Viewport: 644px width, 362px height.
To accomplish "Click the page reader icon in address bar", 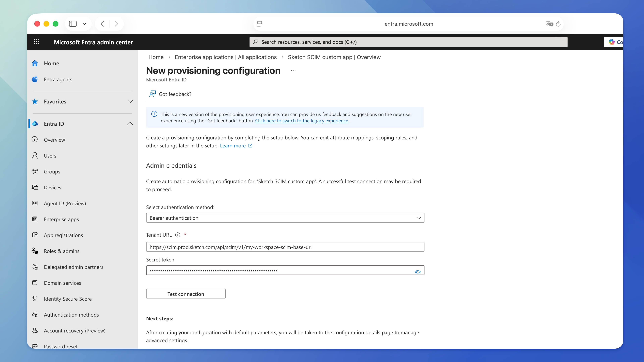I will tap(259, 24).
